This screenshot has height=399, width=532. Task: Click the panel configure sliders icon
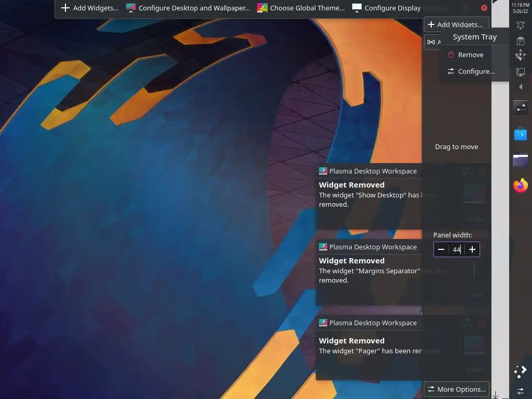(x=521, y=391)
